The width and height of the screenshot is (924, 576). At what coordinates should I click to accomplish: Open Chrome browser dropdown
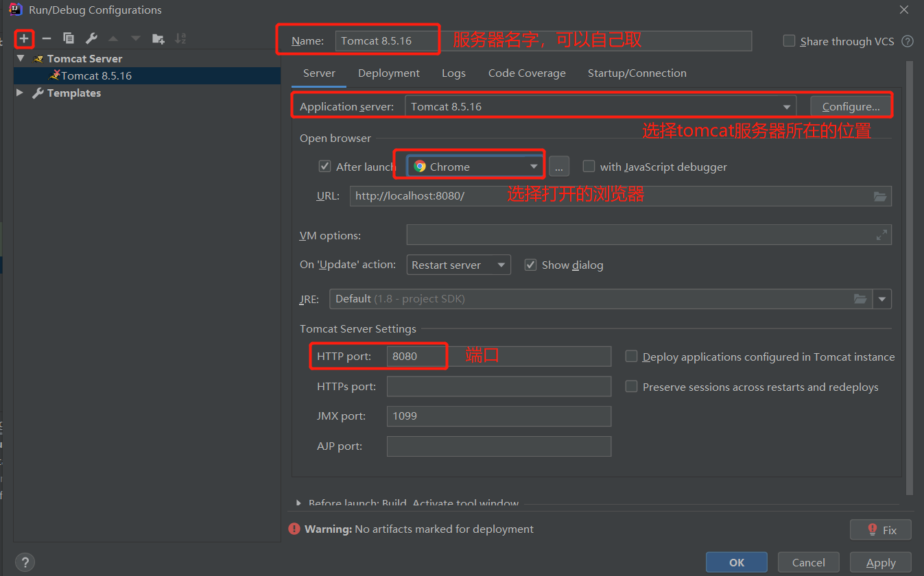click(476, 167)
